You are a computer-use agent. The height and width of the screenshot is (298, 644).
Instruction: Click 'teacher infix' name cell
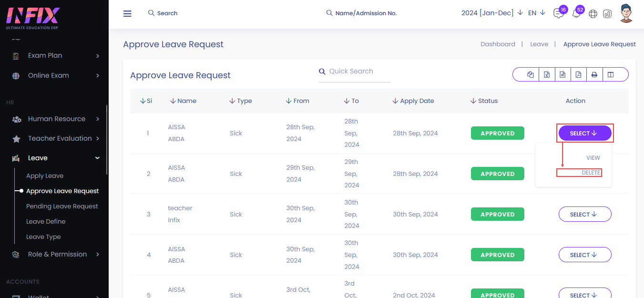[x=180, y=214]
